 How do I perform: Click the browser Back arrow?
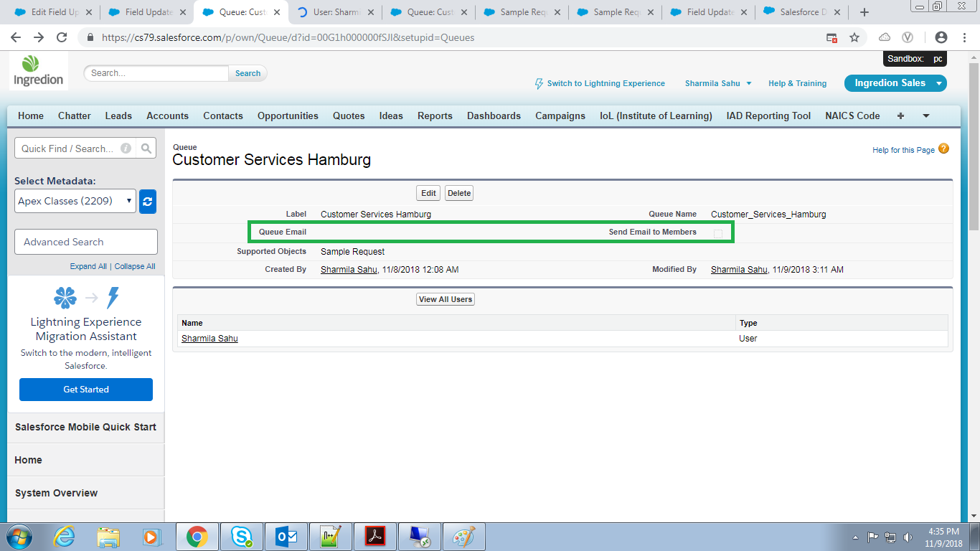point(16,37)
